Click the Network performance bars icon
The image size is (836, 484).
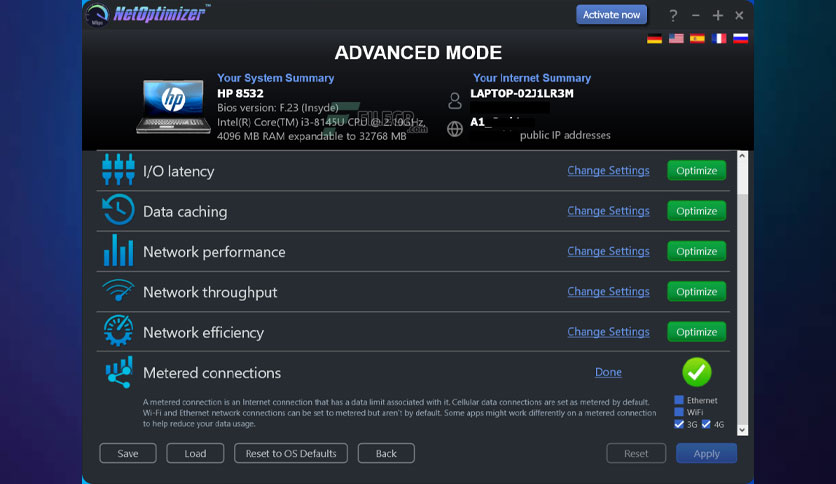(x=118, y=250)
